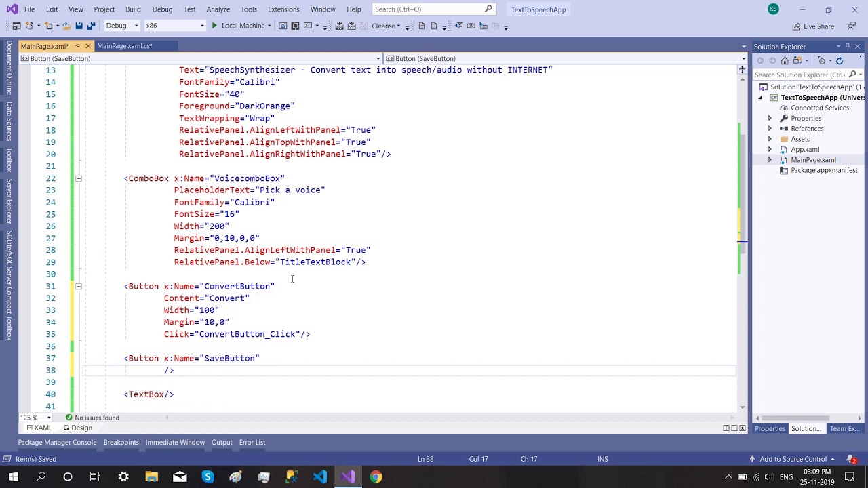This screenshot has width=868, height=488.
Task: Pin the MainPage.xaml tab
Action: click(77, 46)
